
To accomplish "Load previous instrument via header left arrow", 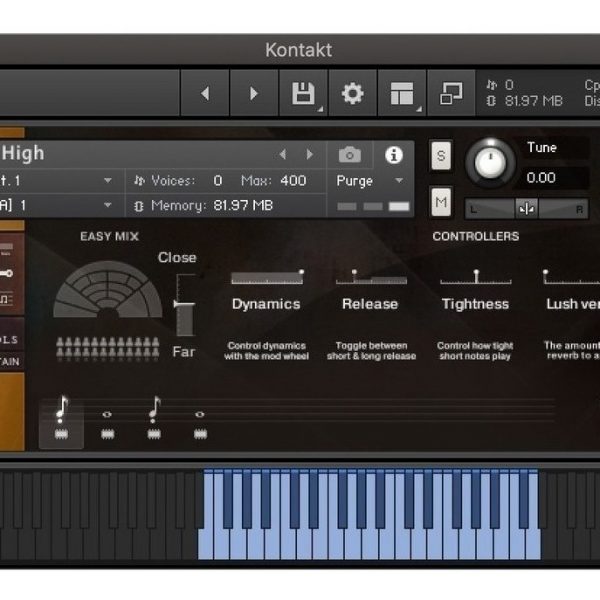I will point(283,154).
